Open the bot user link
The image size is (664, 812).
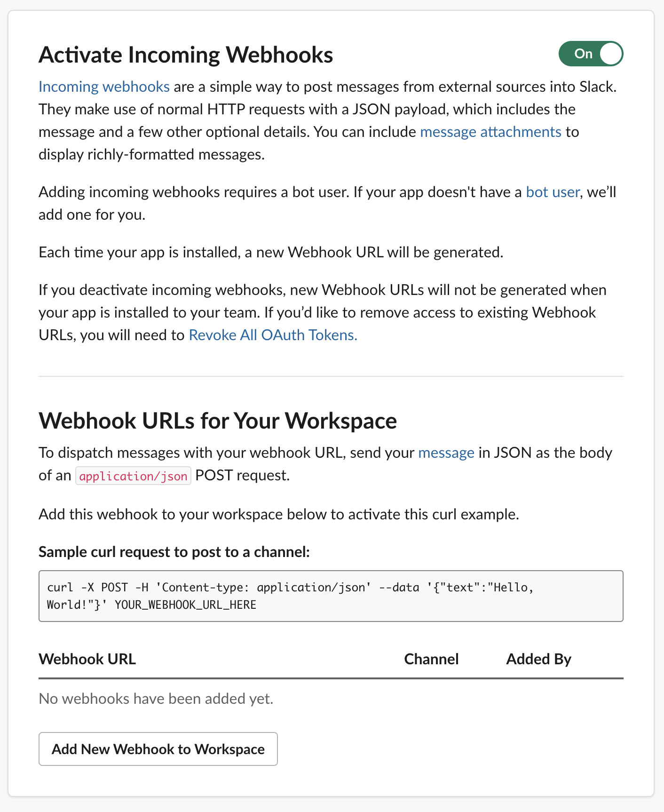tap(553, 192)
